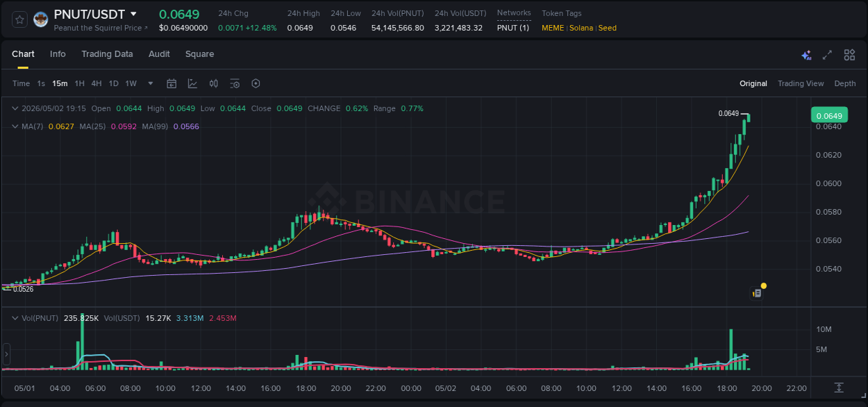Select the 4H interval

click(x=97, y=83)
